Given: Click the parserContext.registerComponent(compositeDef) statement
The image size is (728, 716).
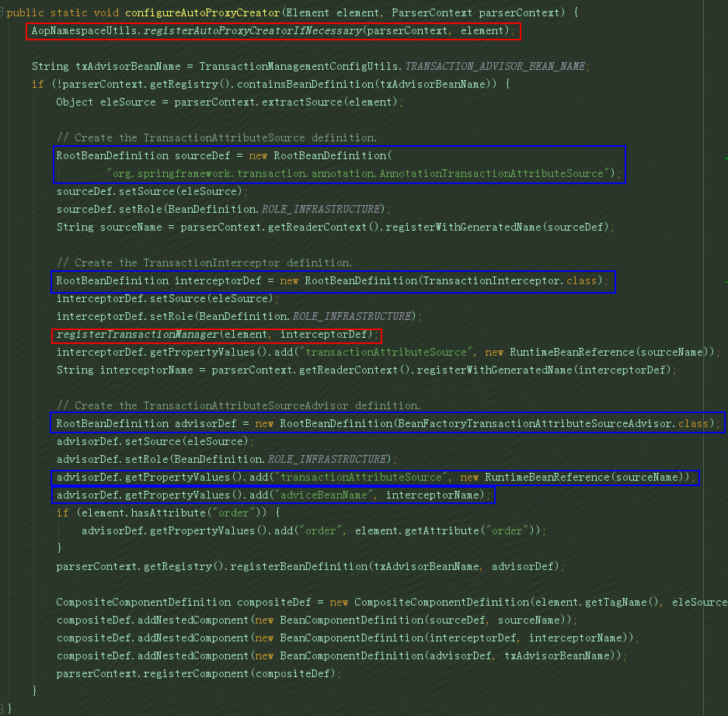Looking at the screenshot, I should [199, 674].
